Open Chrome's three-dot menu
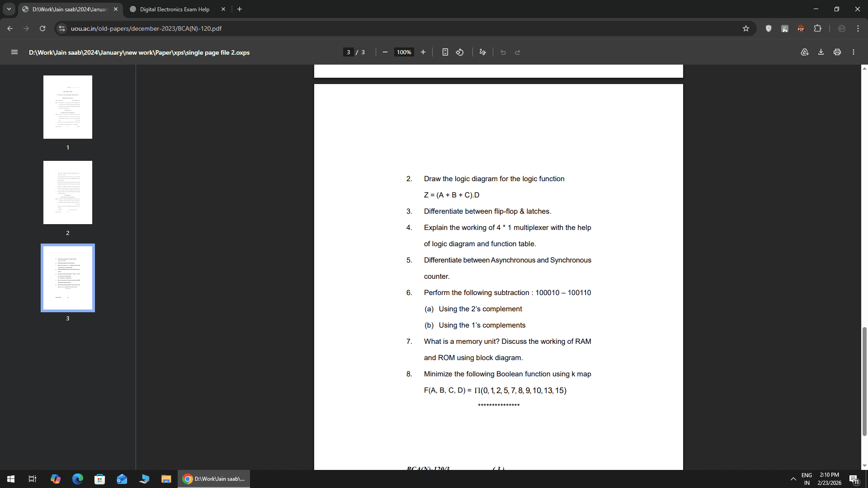The image size is (868, 488). coord(858,28)
